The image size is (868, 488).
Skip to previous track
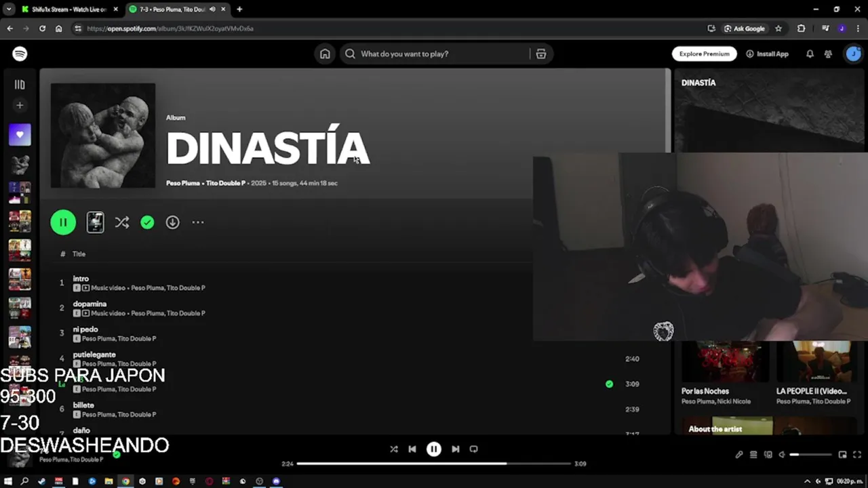pyautogui.click(x=412, y=449)
